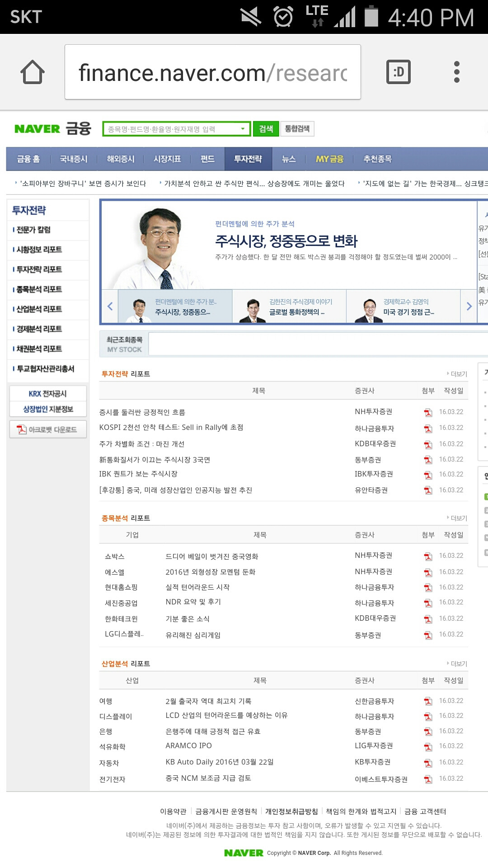This screenshot has height=868, width=488.
Task: Open the 시장지표 tab
Action: [167, 159]
